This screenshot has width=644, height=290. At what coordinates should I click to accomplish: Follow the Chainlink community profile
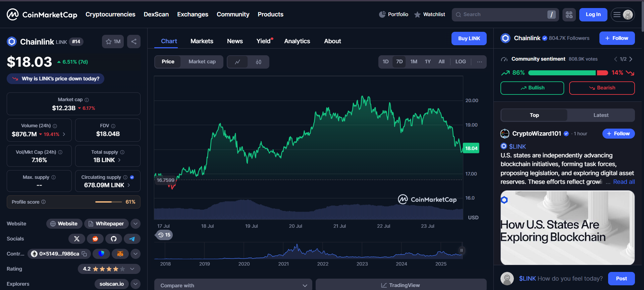point(617,38)
